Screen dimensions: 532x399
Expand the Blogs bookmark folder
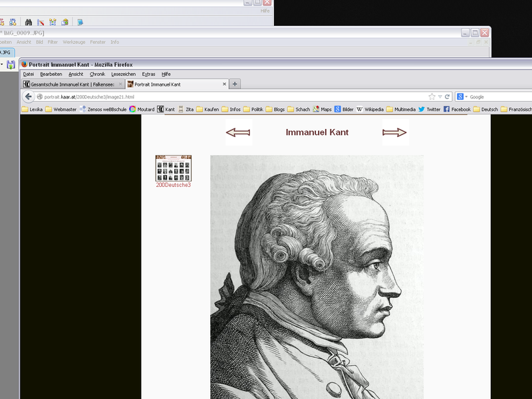tap(275, 109)
